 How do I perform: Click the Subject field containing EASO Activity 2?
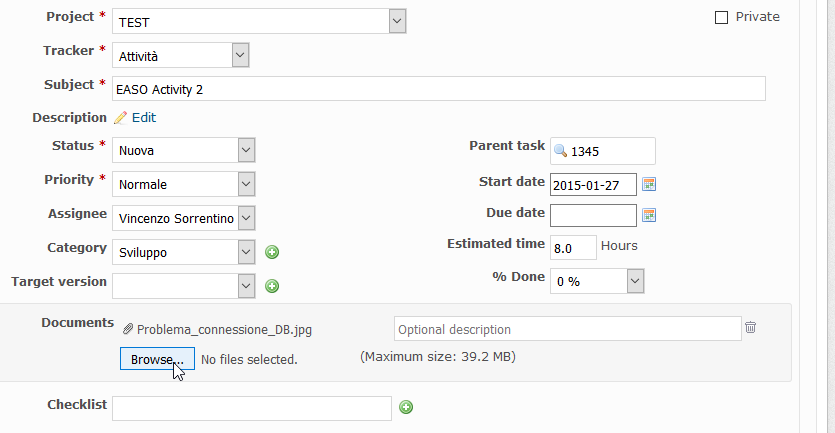click(439, 89)
